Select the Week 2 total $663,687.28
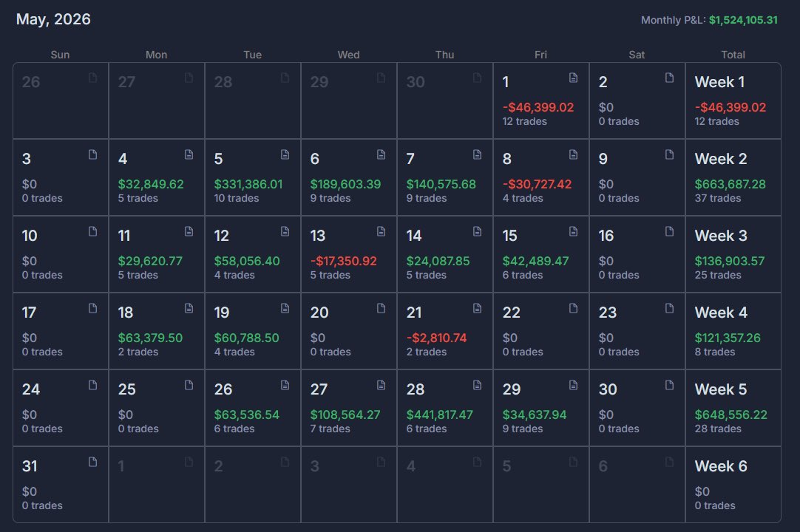The height and width of the screenshot is (532, 800). point(730,184)
